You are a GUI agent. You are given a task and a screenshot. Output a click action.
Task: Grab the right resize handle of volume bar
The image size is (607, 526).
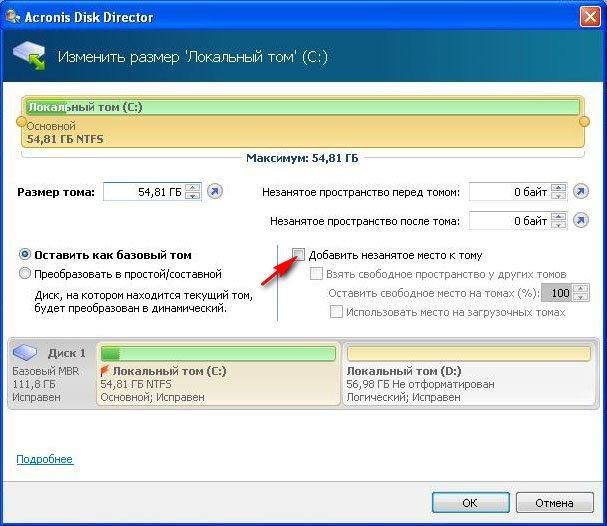[x=584, y=122]
